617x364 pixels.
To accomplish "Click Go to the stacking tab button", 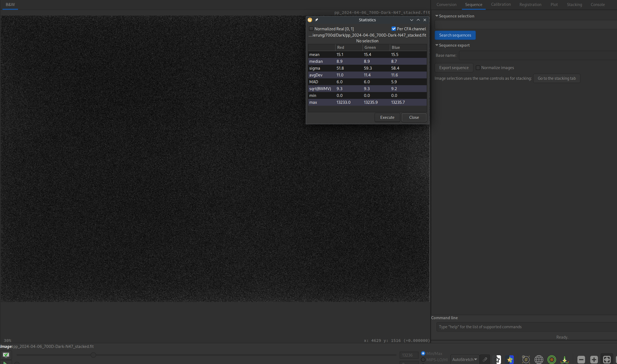I will click(x=557, y=78).
